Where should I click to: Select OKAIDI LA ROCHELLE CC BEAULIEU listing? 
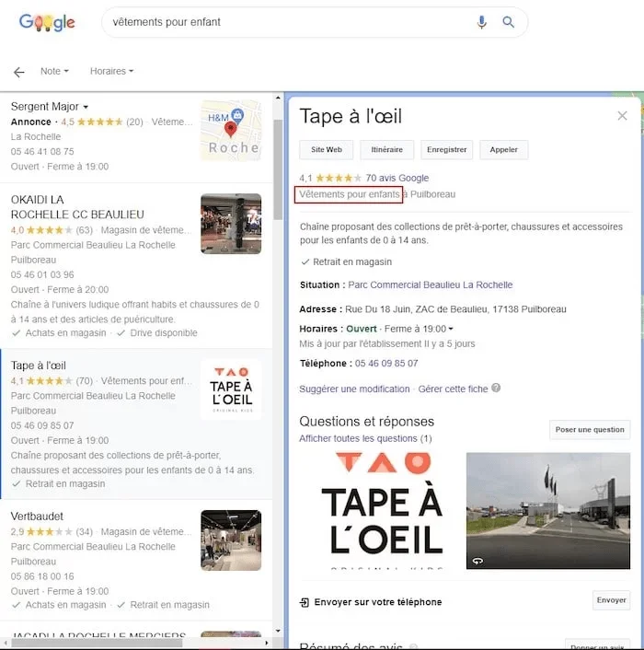pos(77,207)
